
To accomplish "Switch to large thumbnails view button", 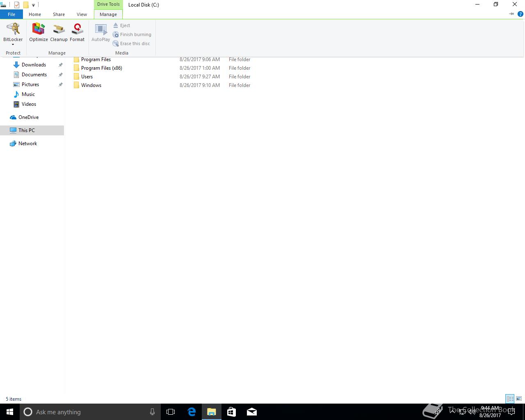I will point(519,399).
